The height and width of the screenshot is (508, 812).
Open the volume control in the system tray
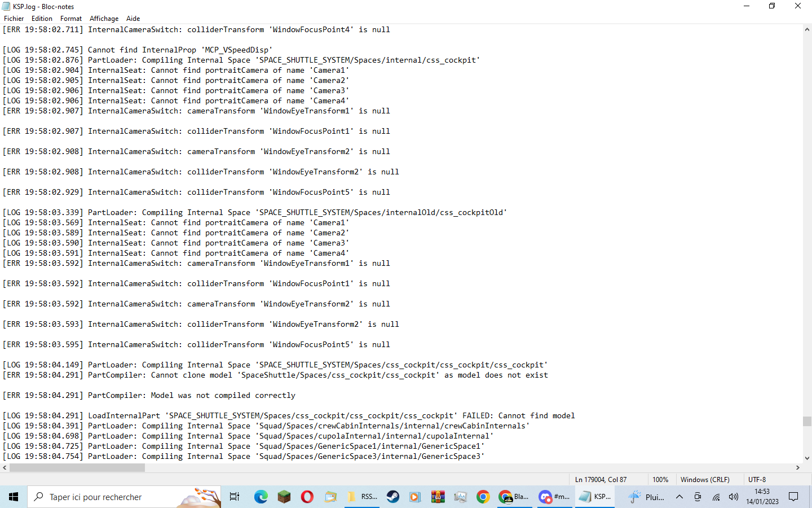coord(733,497)
